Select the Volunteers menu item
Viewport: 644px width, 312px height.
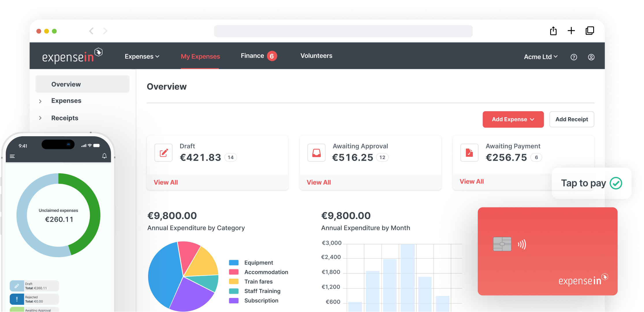coord(316,56)
